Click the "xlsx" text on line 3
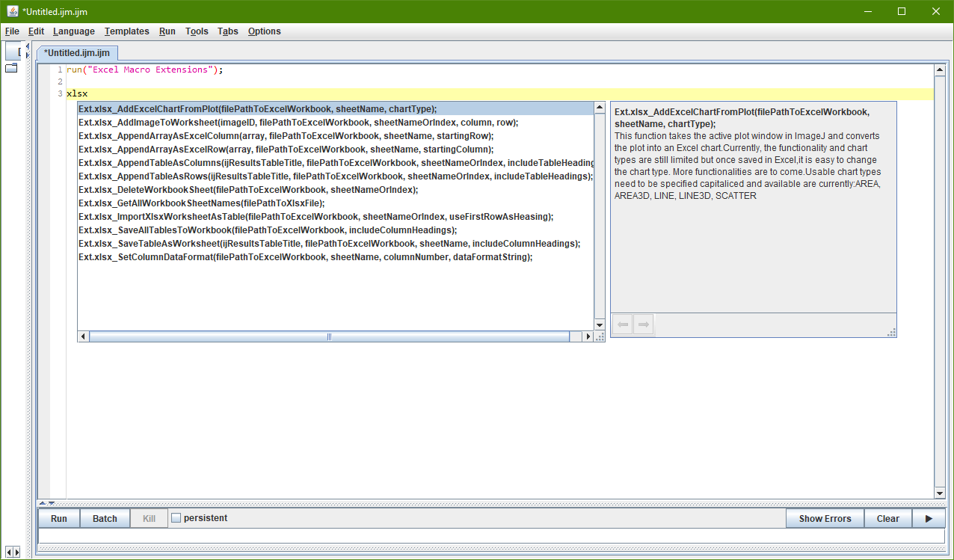 [77, 93]
